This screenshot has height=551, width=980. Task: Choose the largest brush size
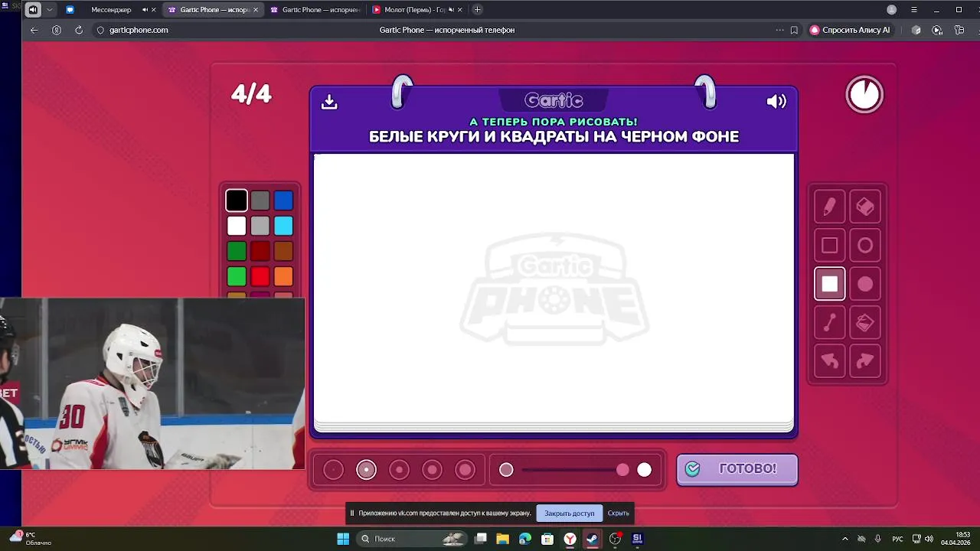pos(465,470)
